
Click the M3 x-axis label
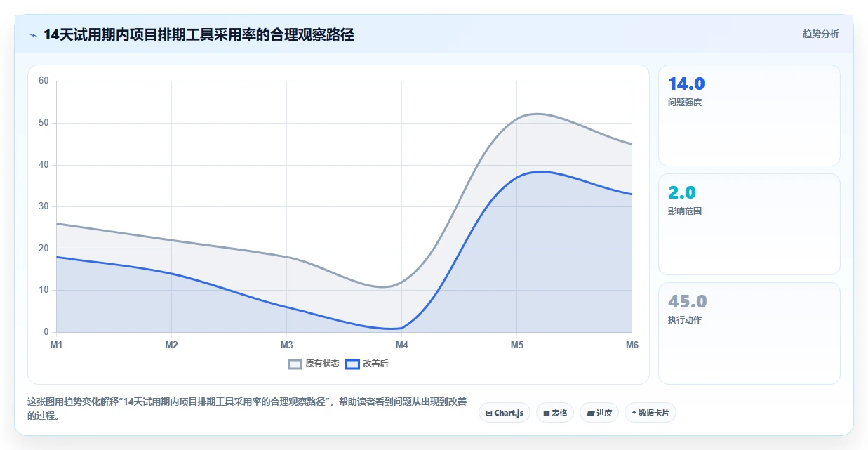pos(286,345)
